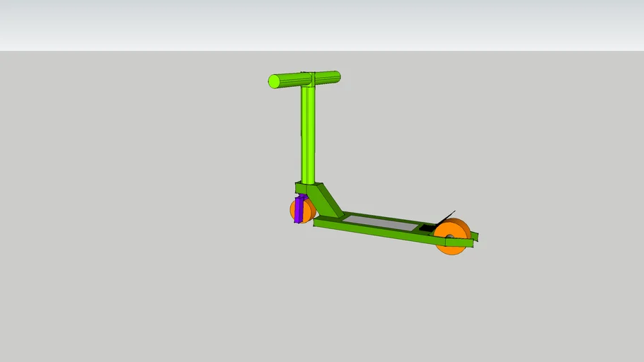
Task: Select the vertical green steering column
Action: (308, 134)
